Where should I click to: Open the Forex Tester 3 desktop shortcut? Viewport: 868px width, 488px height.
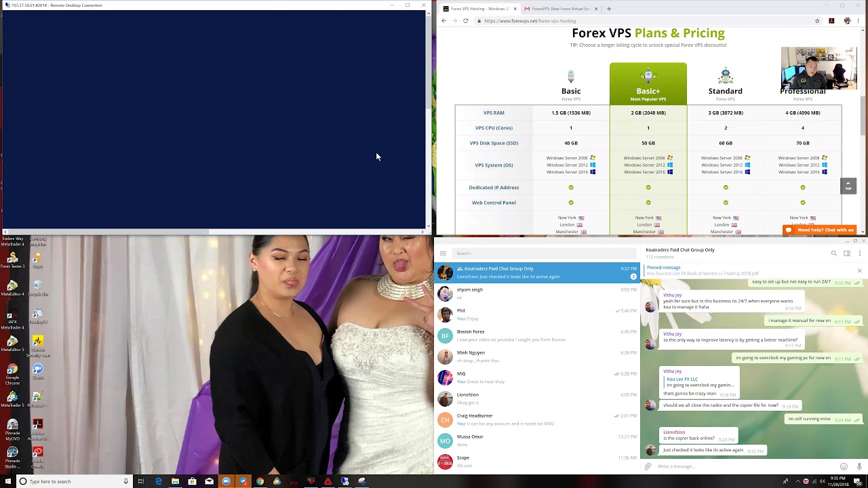coord(12,260)
